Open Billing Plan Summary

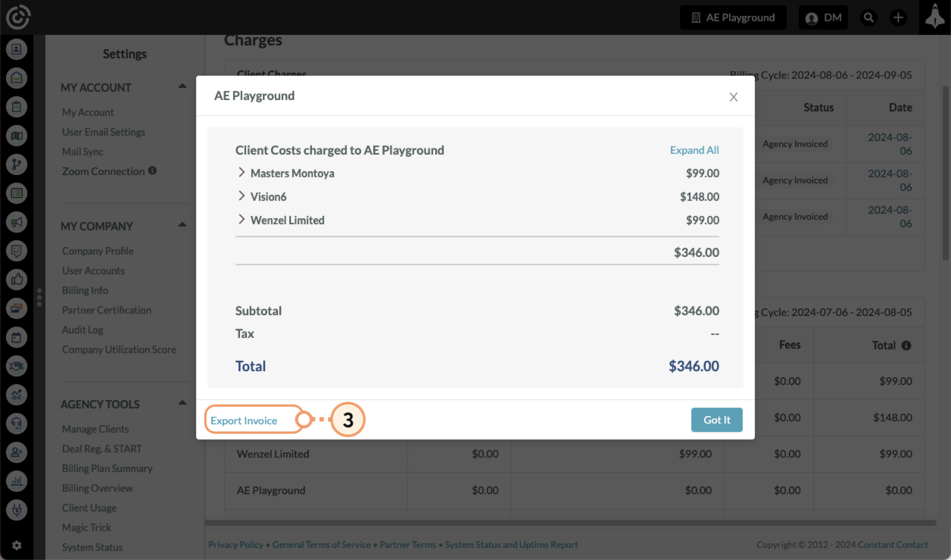pyautogui.click(x=107, y=468)
